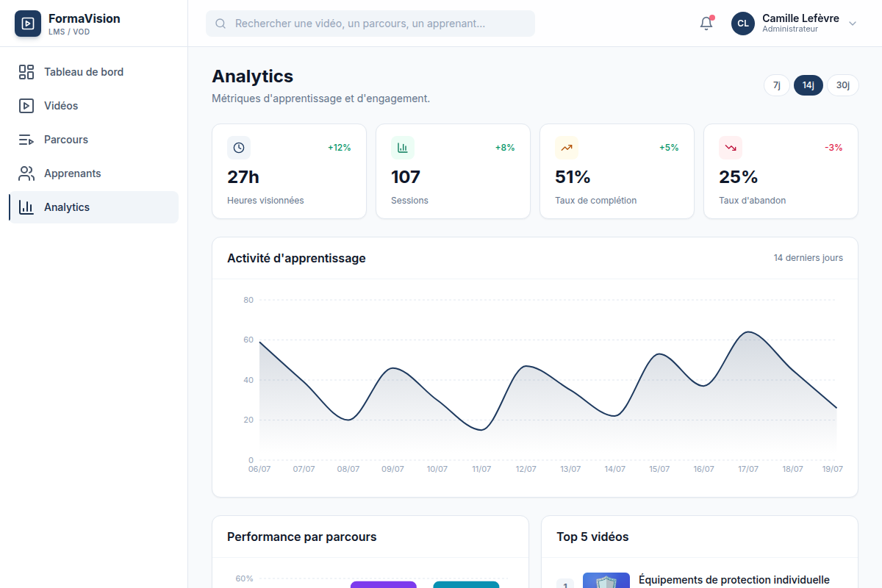Click the +12% change badge
This screenshot has height=588, width=882.
[x=340, y=148]
